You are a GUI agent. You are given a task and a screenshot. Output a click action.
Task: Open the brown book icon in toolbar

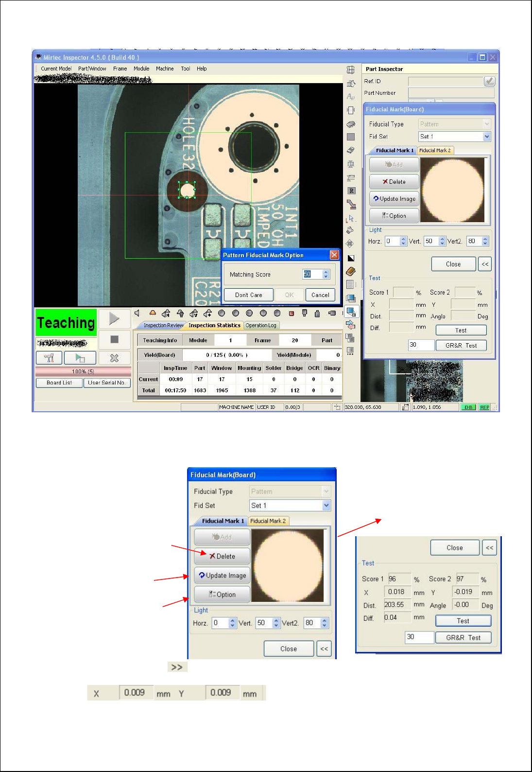pyautogui.click(x=351, y=271)
